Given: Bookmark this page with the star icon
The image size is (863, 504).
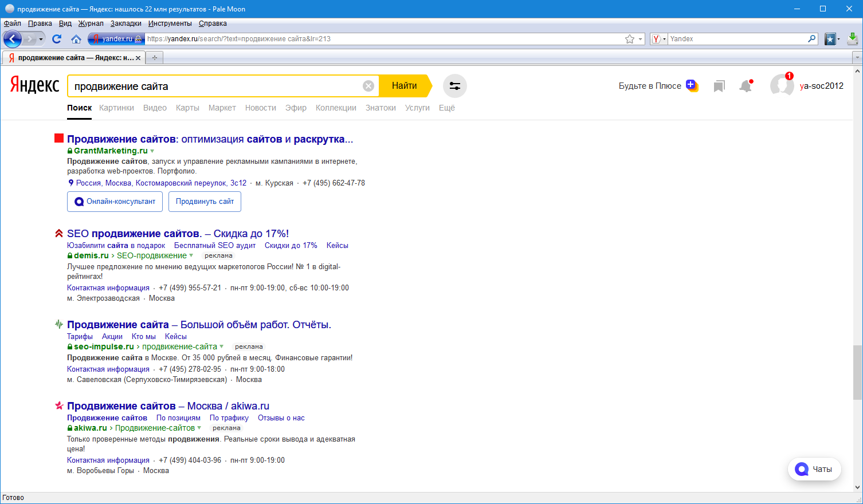Looking at the screenshot, I should point(630,39).
